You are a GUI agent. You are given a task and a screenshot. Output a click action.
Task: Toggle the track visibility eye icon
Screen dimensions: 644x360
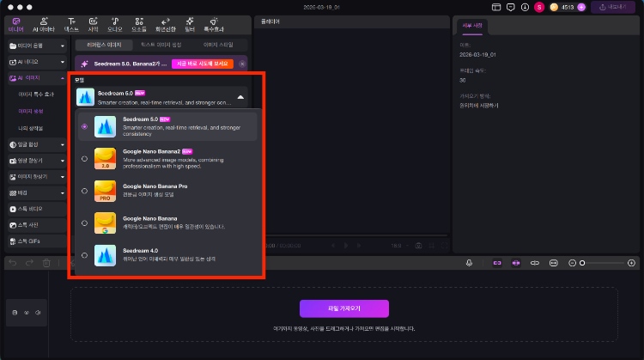tap(27, 313)
